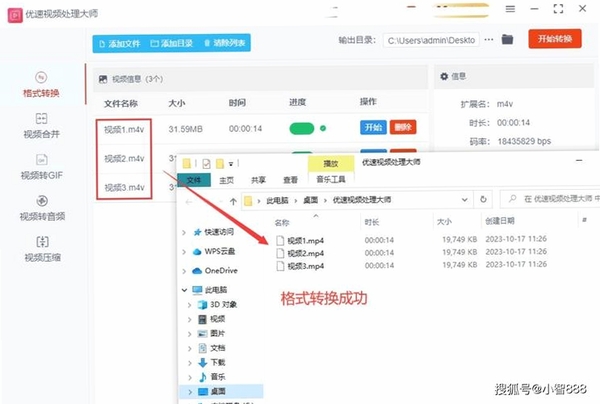Click the 清除列表 button
Screen dimensions: 600x404
coord(225,43)
